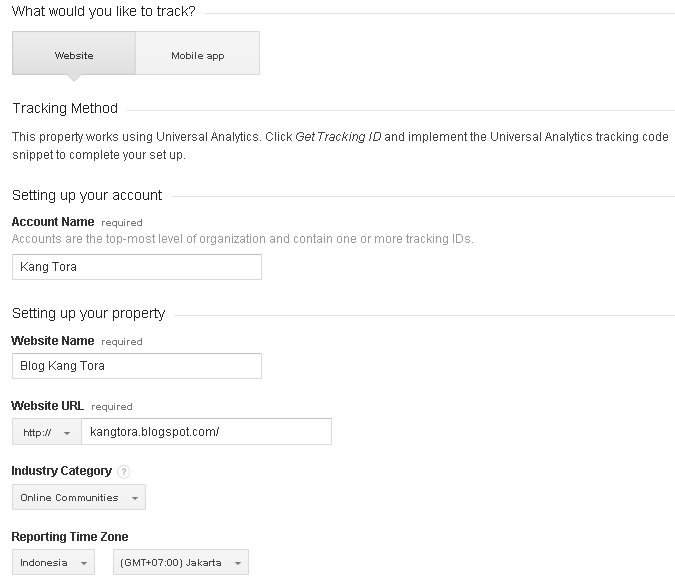The image size is (675, 587).
Task: Click the Industry Category help icon
Action: click(x=124, y=471)
